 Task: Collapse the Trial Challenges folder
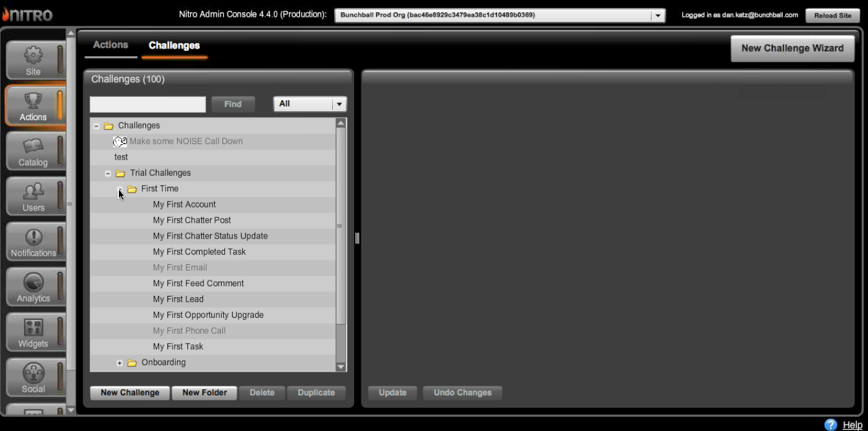pos(108,173)
